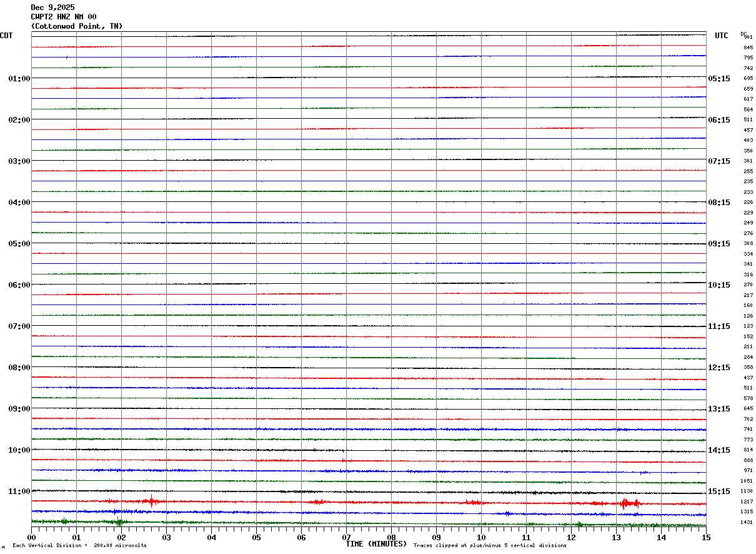Click the DC value '659'
The height and width of the screenshot is (554, 756).
click(748, 89)
